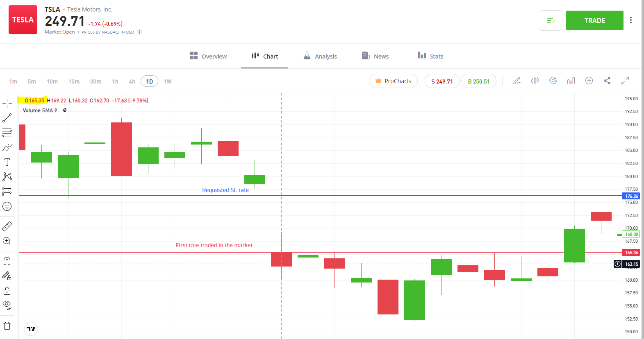
Task: Select the text annotation tool
Action: pyautogui.click(x=7, y=162)
